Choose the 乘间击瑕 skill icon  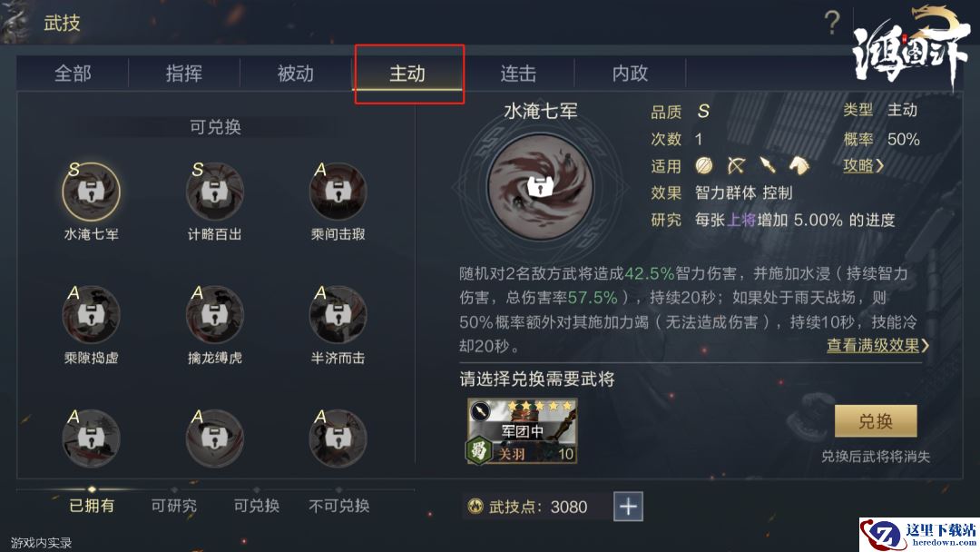(x=338, y=192)
